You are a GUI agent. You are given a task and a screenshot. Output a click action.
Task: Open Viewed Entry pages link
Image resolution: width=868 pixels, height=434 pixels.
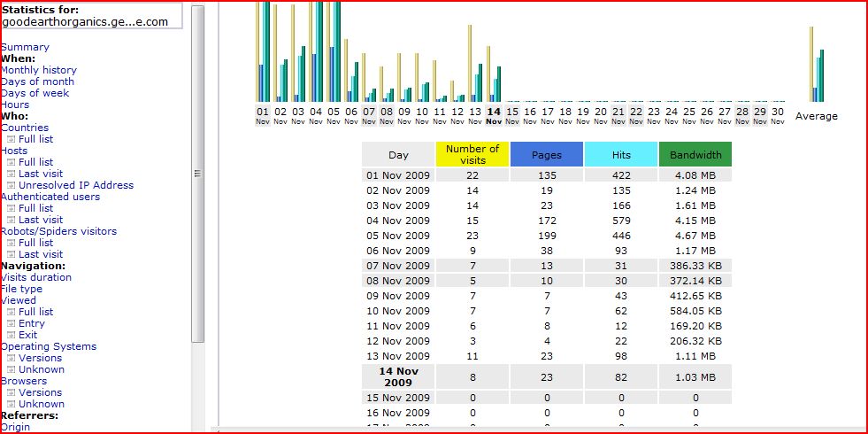32,323
